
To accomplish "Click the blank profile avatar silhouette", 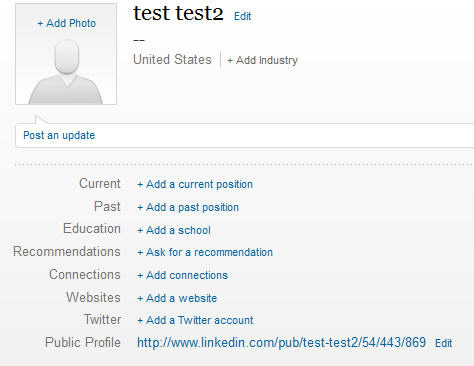I will 66,71.
